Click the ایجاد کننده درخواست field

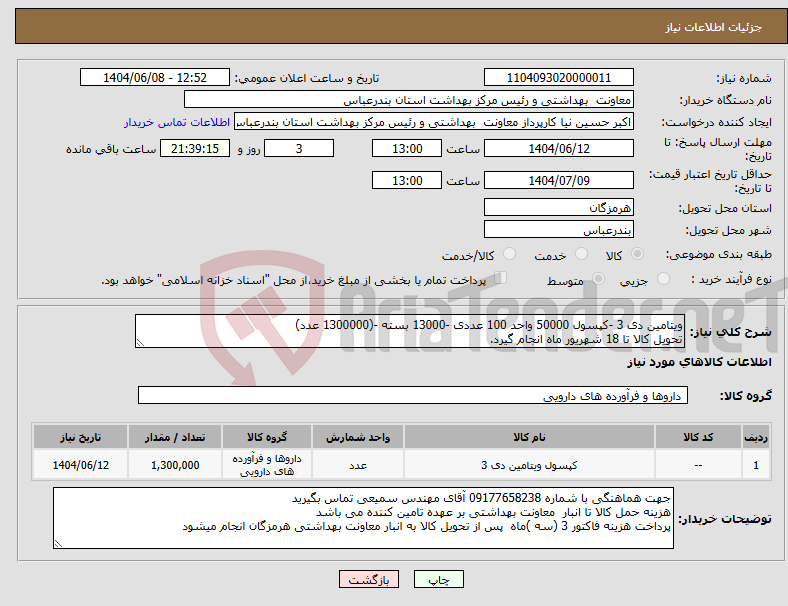434,122
